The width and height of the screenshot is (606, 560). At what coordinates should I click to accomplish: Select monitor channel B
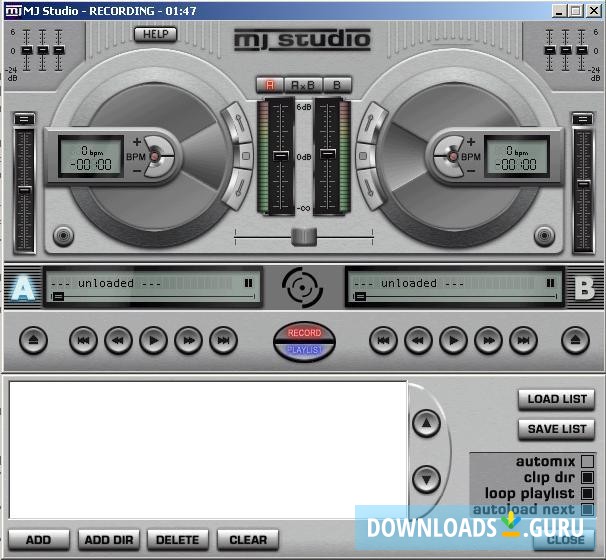tap(337, 85)
